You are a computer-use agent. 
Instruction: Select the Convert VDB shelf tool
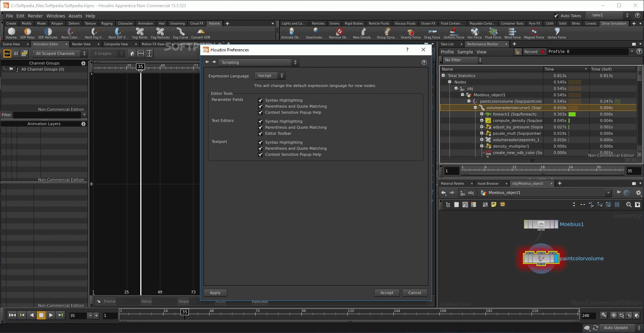coord(201,33)
